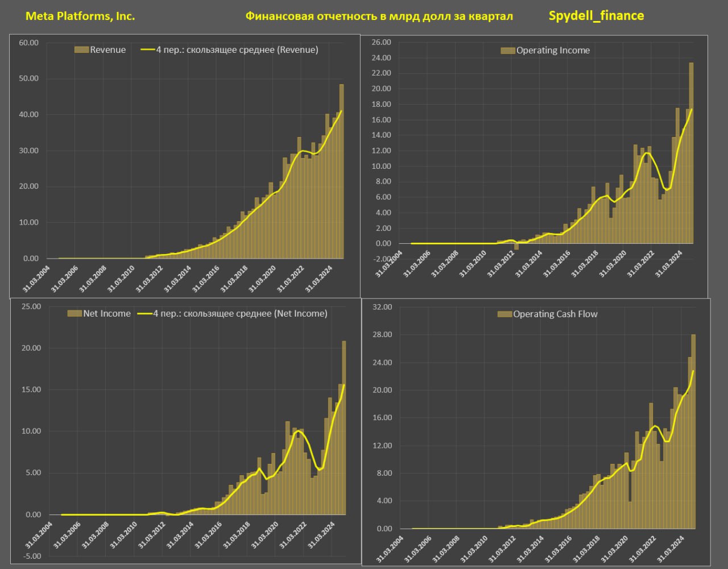The height and width of the screenshot is (569, 728).
Task: Click the "Meta Platforms, Inc." header title
Action: (80, 16)
